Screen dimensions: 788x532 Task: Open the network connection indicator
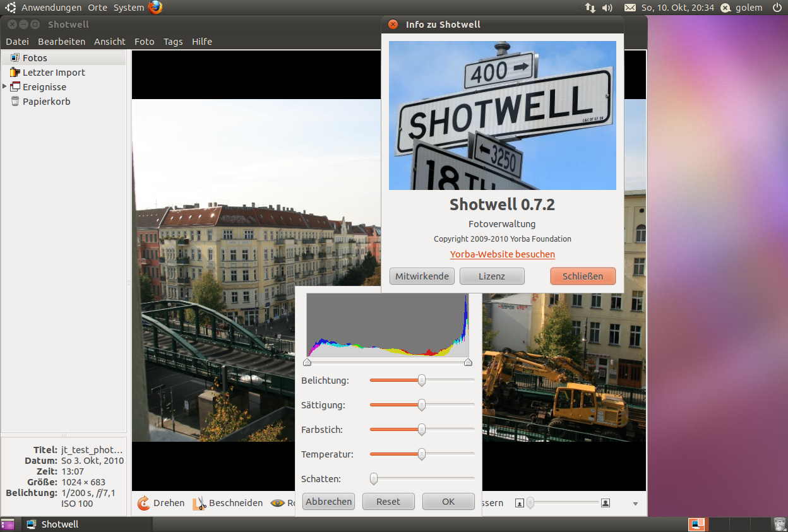pyautogui.click(x=590, y=8)
